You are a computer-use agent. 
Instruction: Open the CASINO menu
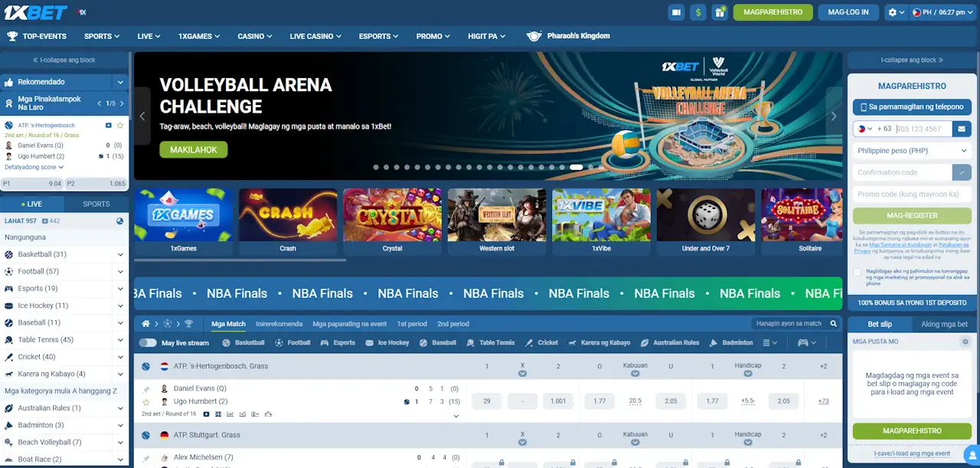pos(255,36)
